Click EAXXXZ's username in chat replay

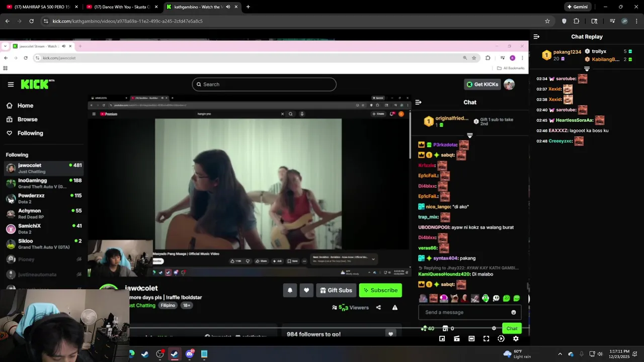(x=558, y=131)
